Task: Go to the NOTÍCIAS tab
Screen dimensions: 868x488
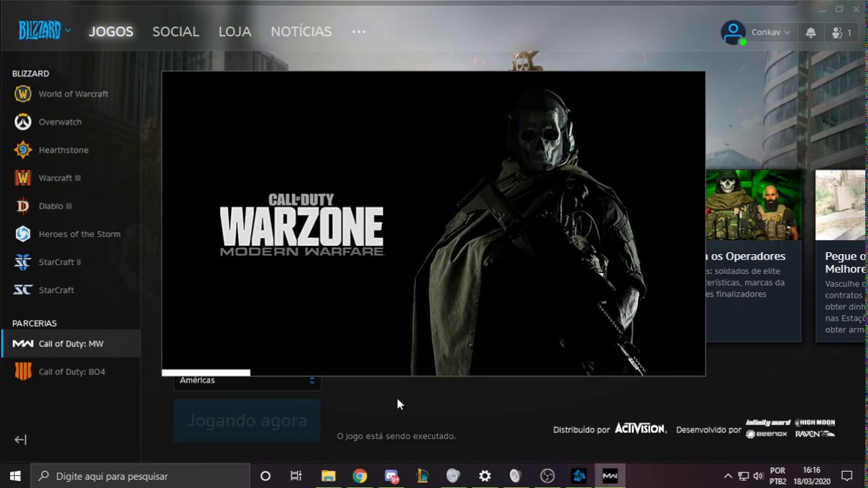Action: (301, 32)
